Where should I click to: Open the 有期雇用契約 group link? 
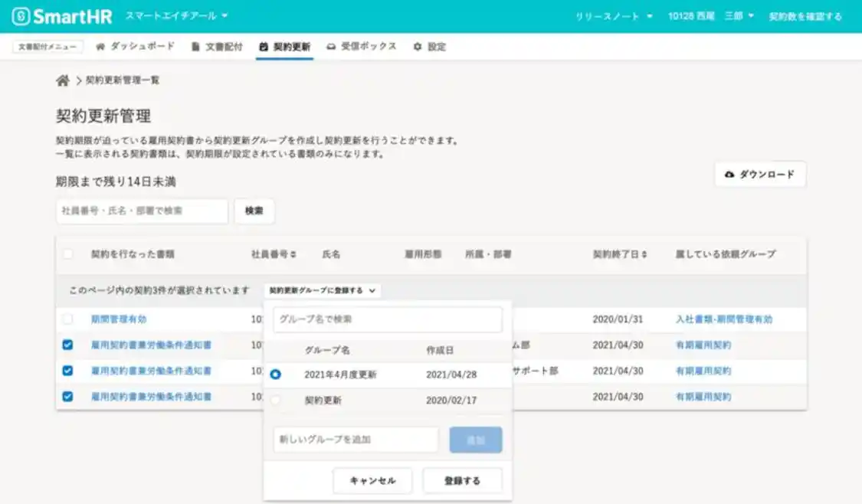coord(704,346)
